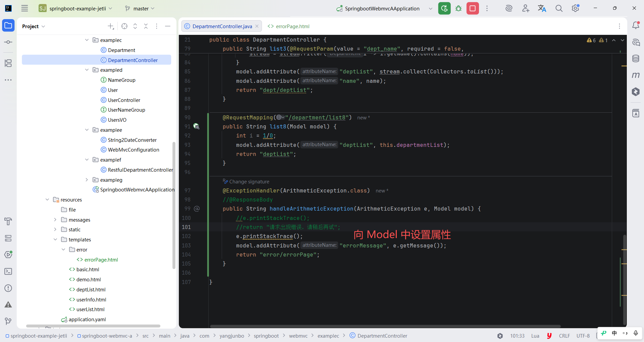Expand the exampleg package
Viewport: 644px width, 342px height.
(x=87, y=180)
